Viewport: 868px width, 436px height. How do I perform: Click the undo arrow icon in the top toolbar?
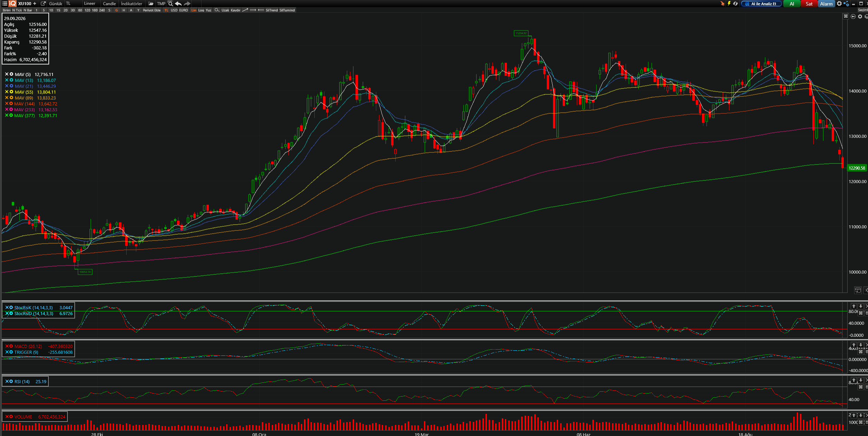tap(178, 3)
